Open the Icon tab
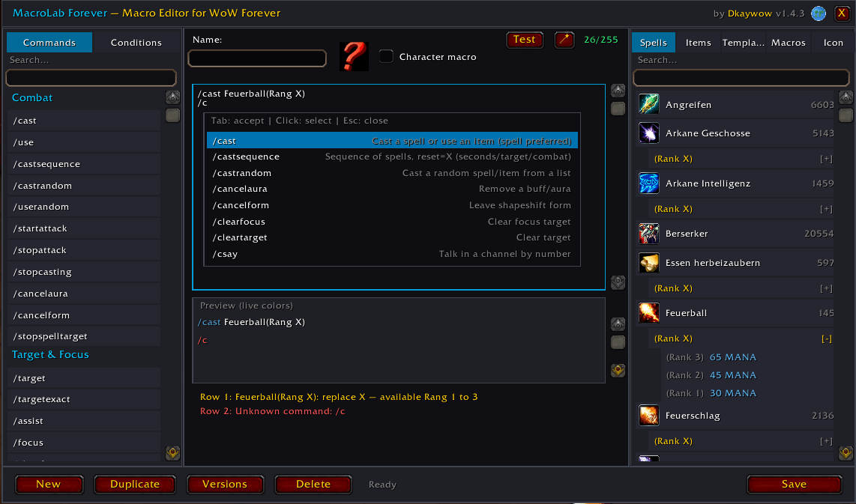The image size is (856, 504). (x=833, y=43)
